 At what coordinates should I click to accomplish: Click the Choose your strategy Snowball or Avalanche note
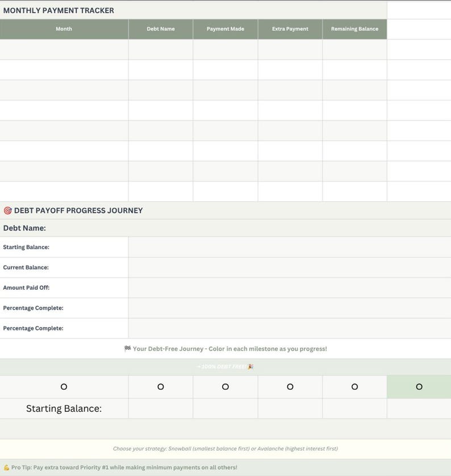point(225,448)
